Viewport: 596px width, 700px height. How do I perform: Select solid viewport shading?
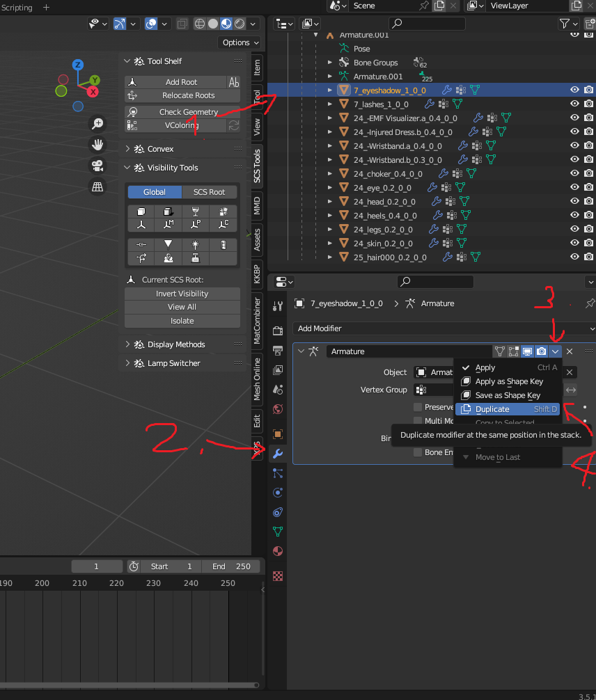pyautogui.click(x=213, y=24)
